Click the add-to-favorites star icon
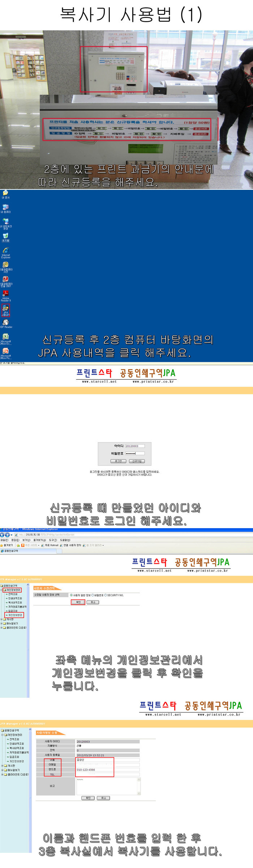This screenshot has height=868, width=253. (x=18, y=545)
